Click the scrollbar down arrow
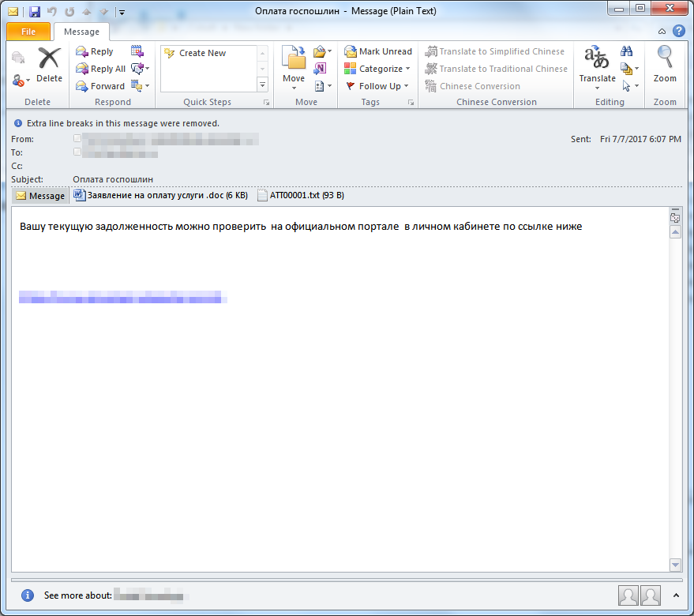The image size is (694, 616). pos(675,564)
